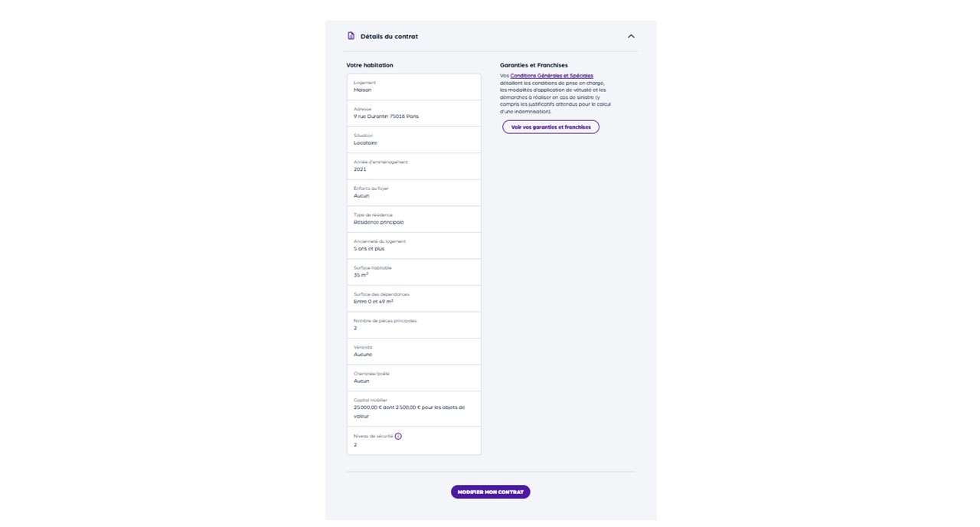Open the Conditions Générales et Spéciales link

click(551, 76)
